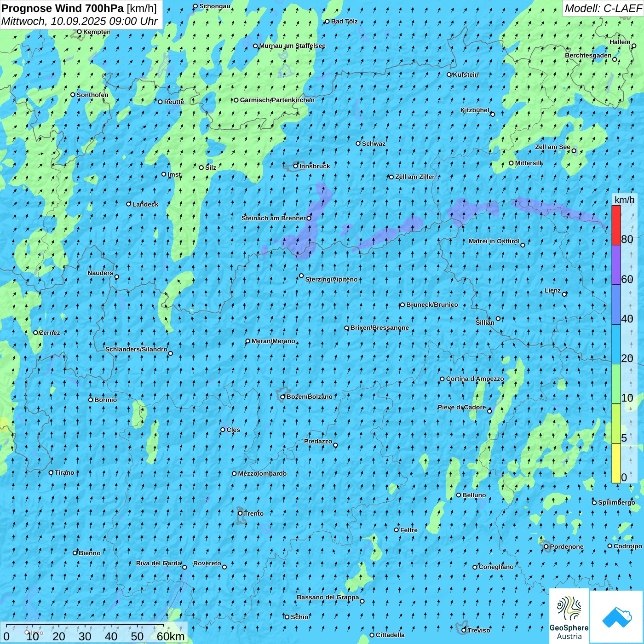Click the GeoSphere Austria logo
The image size is (644, 644).
(x=569, y=616)
